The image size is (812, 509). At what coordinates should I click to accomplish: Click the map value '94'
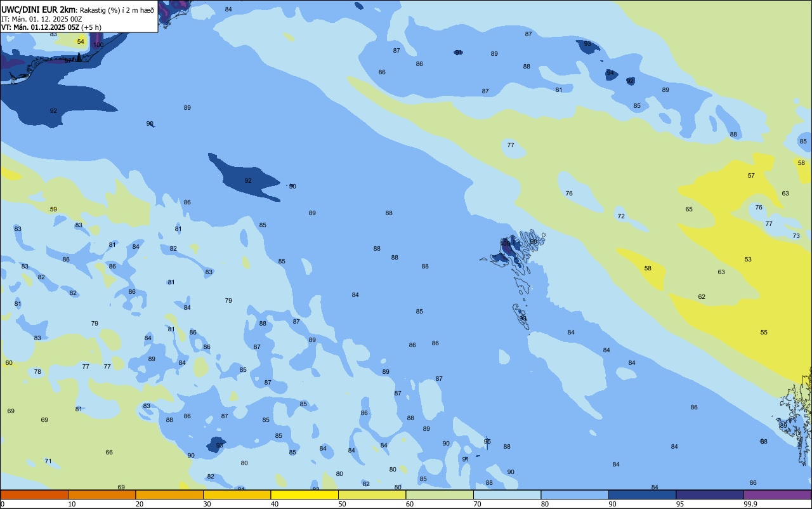[x=610, y=73]
